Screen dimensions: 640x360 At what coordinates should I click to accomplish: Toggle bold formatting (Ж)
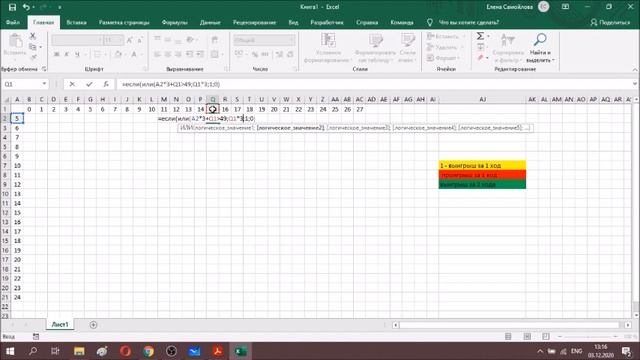[x=56, y=54]
